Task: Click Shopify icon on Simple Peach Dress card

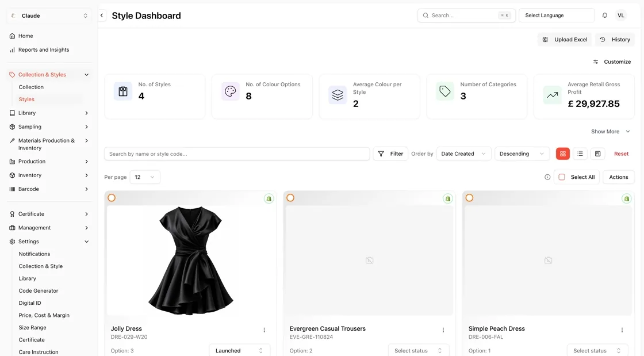Action: pos(626,199)
